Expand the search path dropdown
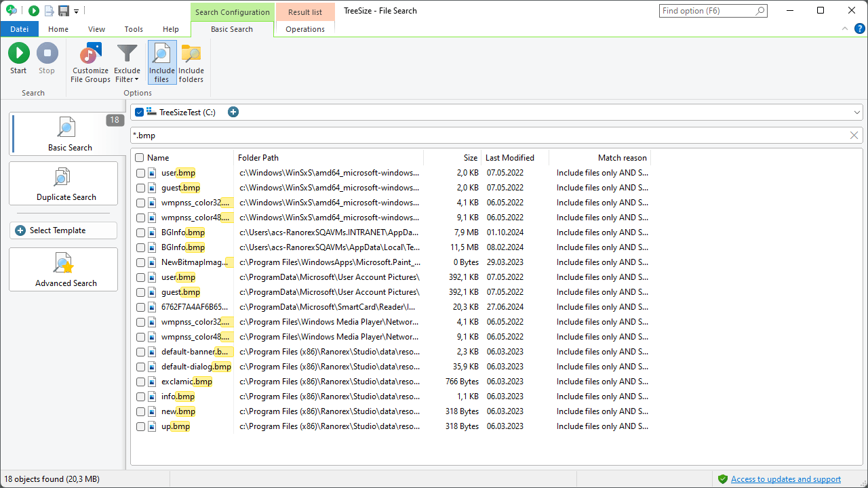This screenshot has width=868, height=488. (x=856, y=112)
